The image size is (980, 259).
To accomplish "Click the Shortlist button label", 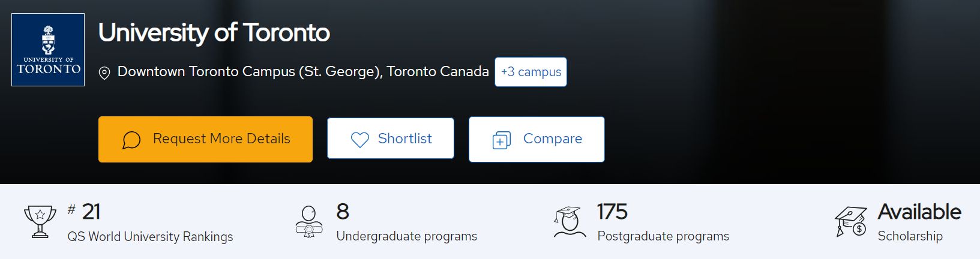I will click(x=404, y=138).
